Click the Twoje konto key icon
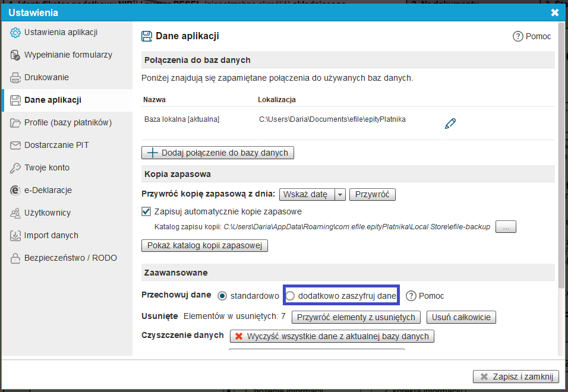The image size is (568, 392). point(15,168)
